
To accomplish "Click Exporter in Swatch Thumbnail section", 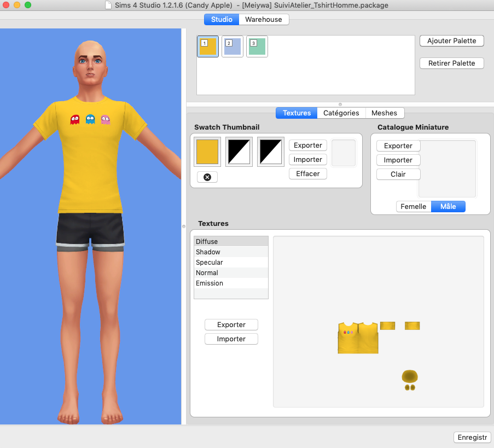I will tap(308, 146).
